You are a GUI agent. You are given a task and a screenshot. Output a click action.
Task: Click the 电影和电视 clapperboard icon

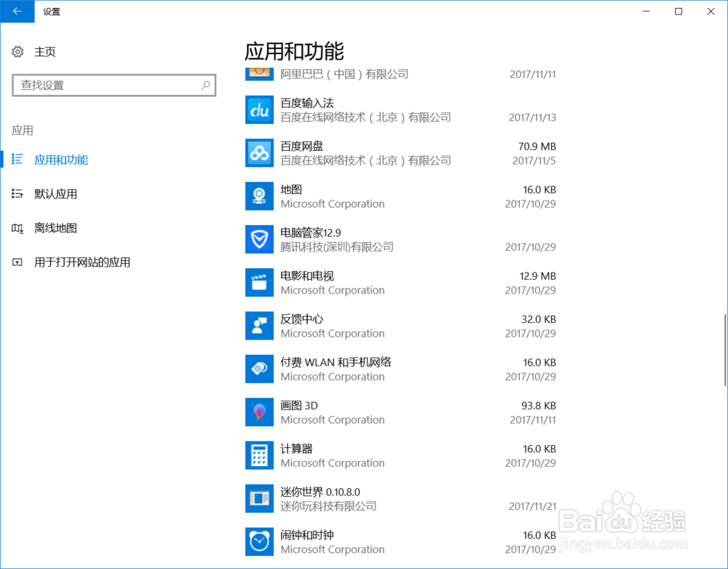(x=259, y=283)
